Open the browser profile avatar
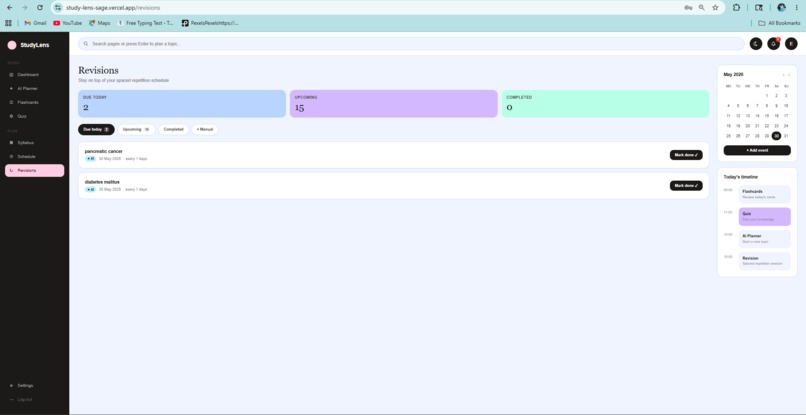The height and width of the screenshot is (415, 806). tap(781, 8)
